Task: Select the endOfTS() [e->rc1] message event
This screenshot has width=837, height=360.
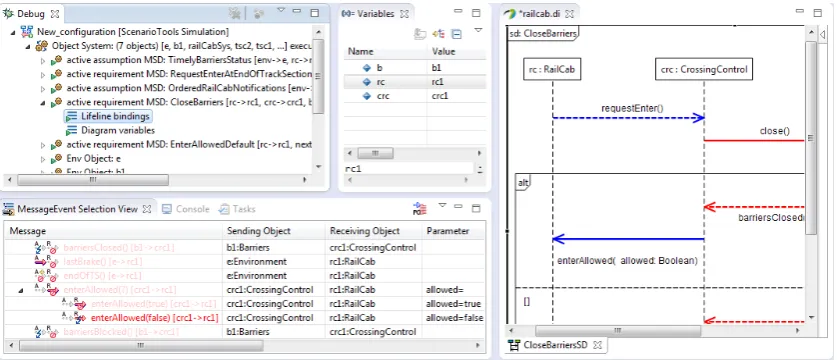Action: pyautogui.click(x=102, y=276)
